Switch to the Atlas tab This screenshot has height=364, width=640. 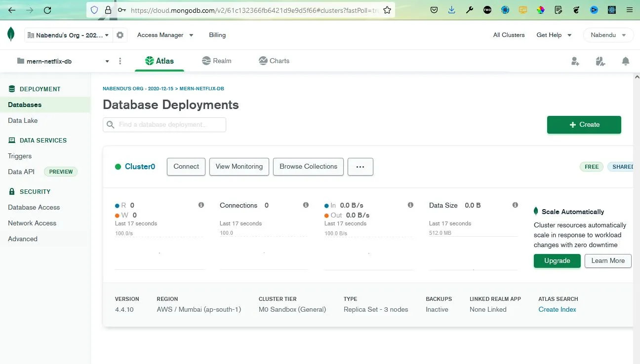pos(159,61)
